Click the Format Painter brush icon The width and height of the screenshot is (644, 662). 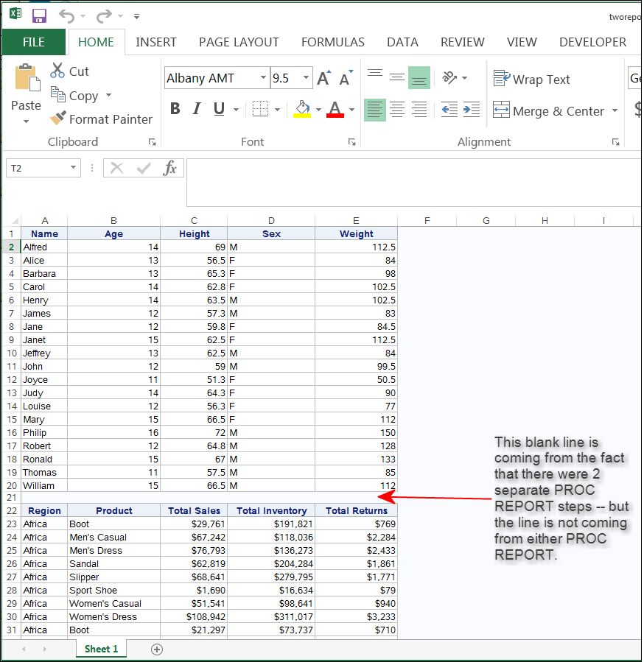tap(58, 119)
